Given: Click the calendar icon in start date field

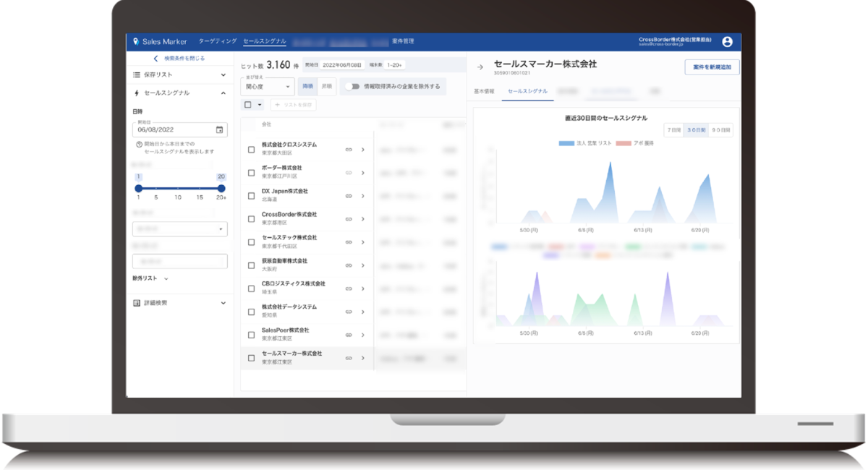Looking at the screenshot, I should pyautogui.click(x=219, y=130).
